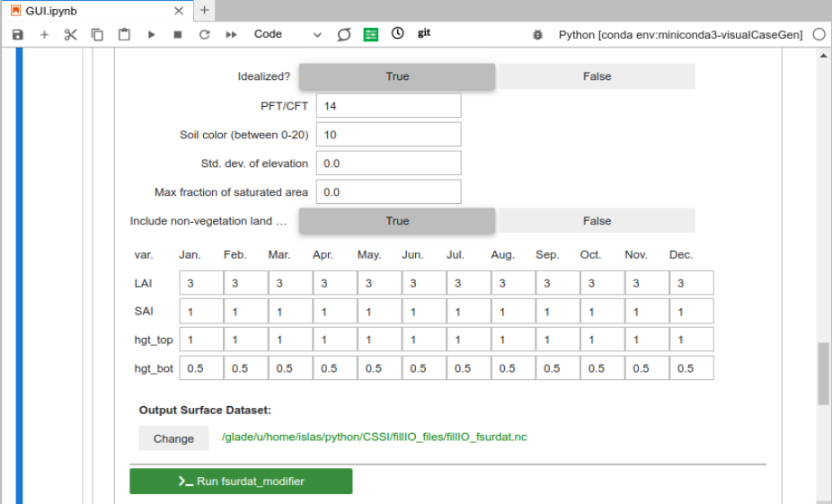Set Include non-vegetation land to False
This screenshot has width=832, height=504.
click(597, 221)
